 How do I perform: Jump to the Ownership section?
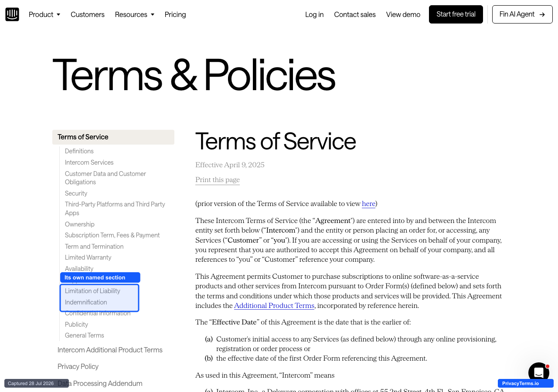tap(80, 224)
